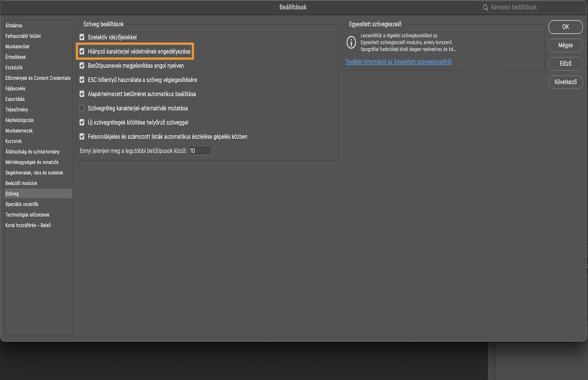The height and width of the screenshot is (380, 588).
Task: Open Teljesítmény preferences
Action: point(17,110)
